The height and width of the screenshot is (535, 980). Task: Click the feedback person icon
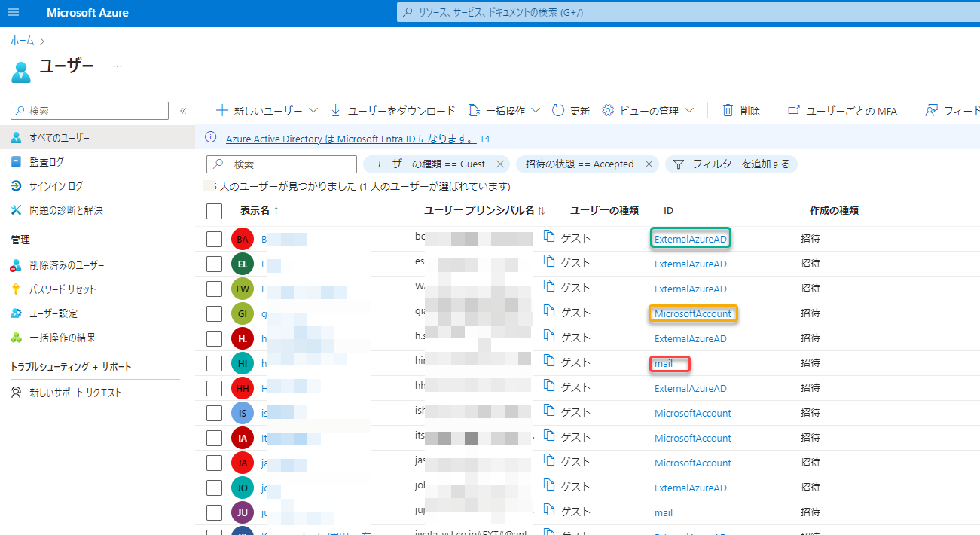932,110
